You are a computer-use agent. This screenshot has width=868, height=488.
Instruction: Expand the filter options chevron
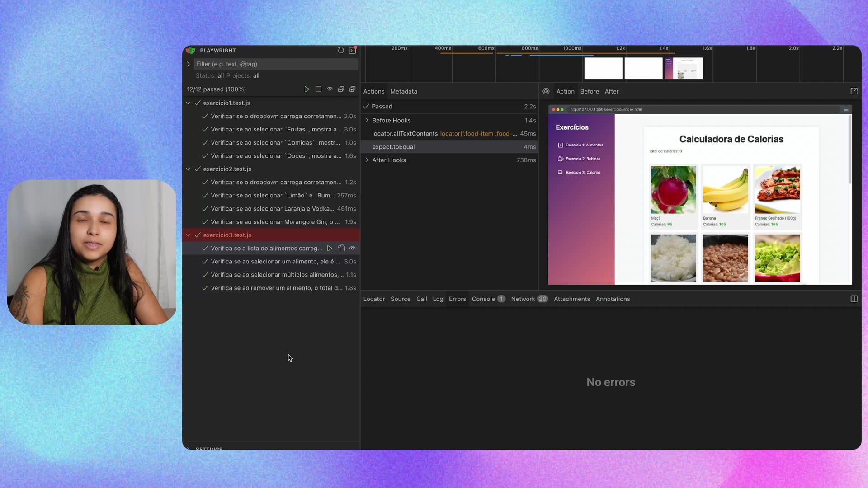189,64
